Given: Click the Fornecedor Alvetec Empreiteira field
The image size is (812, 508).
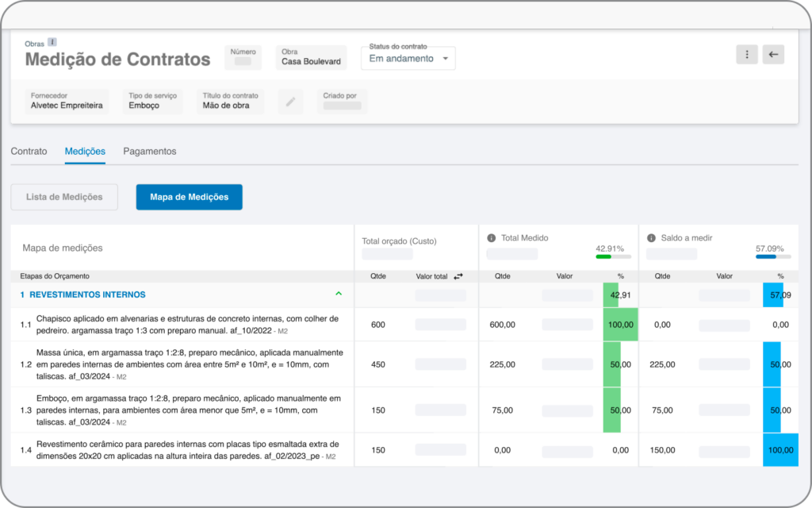Looking at the screenshot, I should point(67,101).
